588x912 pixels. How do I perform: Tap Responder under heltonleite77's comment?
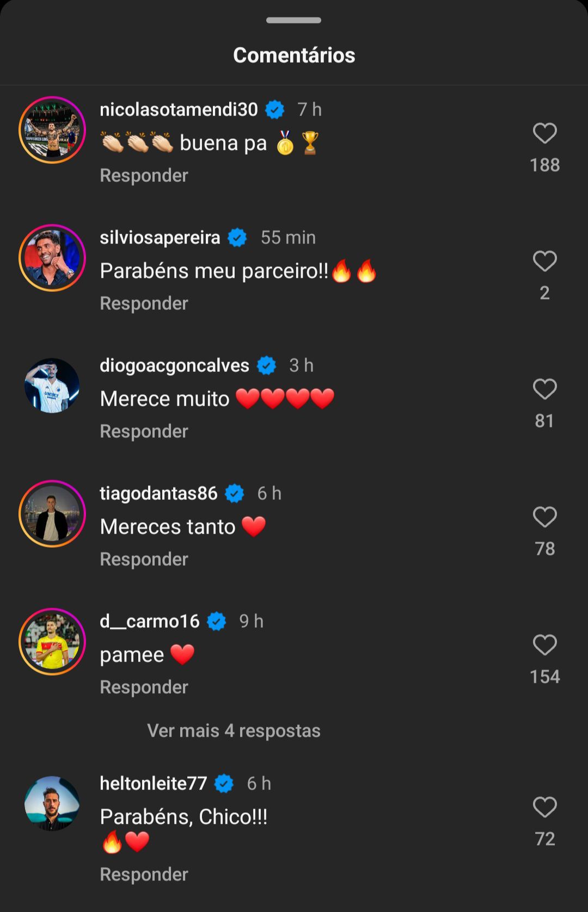[144, 874]
